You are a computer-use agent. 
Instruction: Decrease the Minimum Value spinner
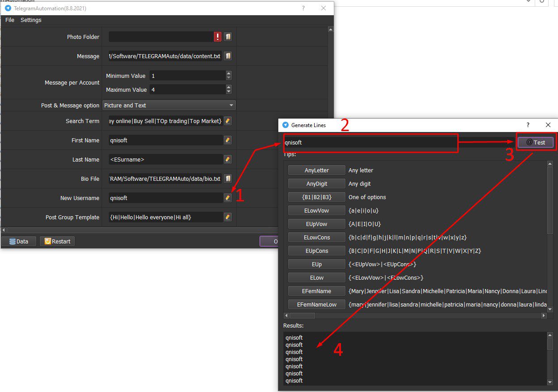pos(229,78)
